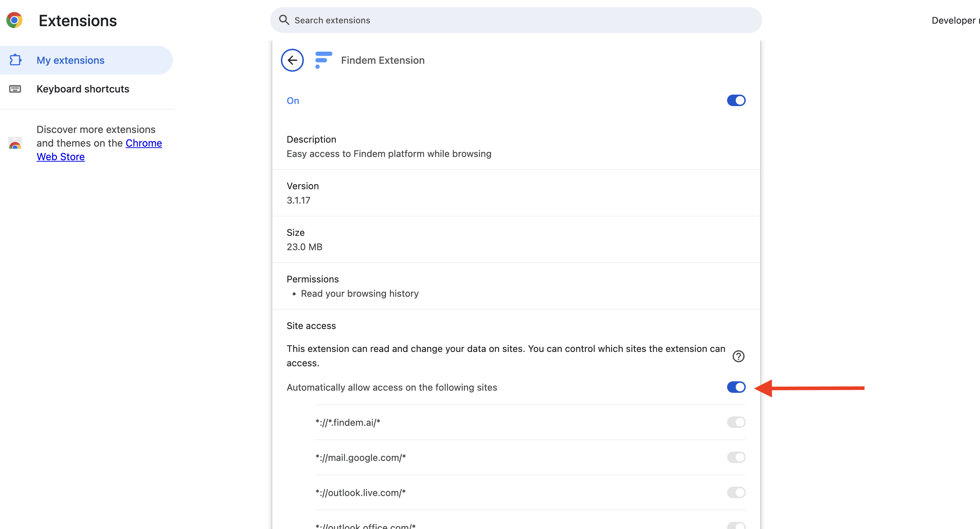The image size is (980, 529).
Task: Click the Findem Extension logo icon
Action: (x=323, y=60)
